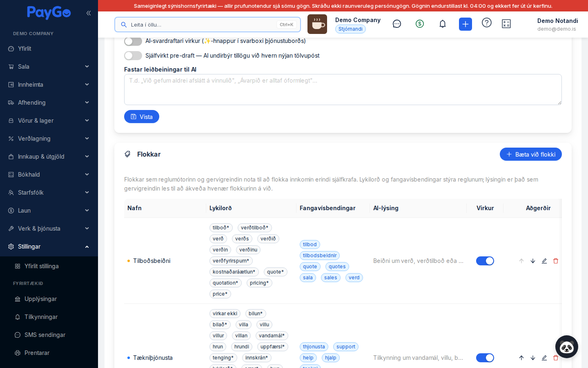Expand the Sala sidebar menu

point(49,67)
